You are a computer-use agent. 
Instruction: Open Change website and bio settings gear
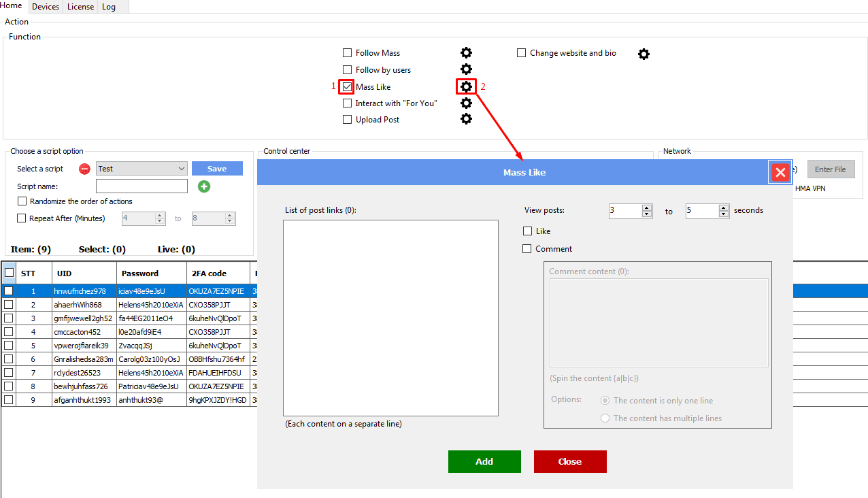click(x=644, y=54)
